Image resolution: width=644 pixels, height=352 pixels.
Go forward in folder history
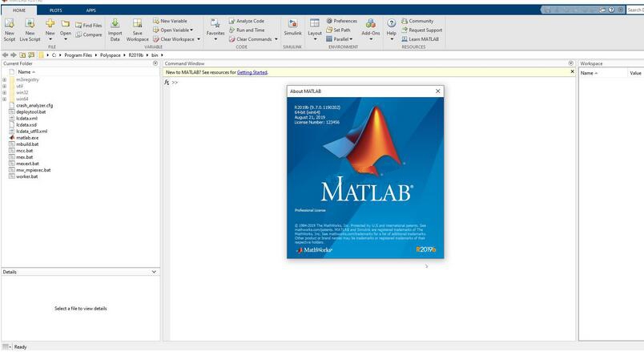coord(14,55)
